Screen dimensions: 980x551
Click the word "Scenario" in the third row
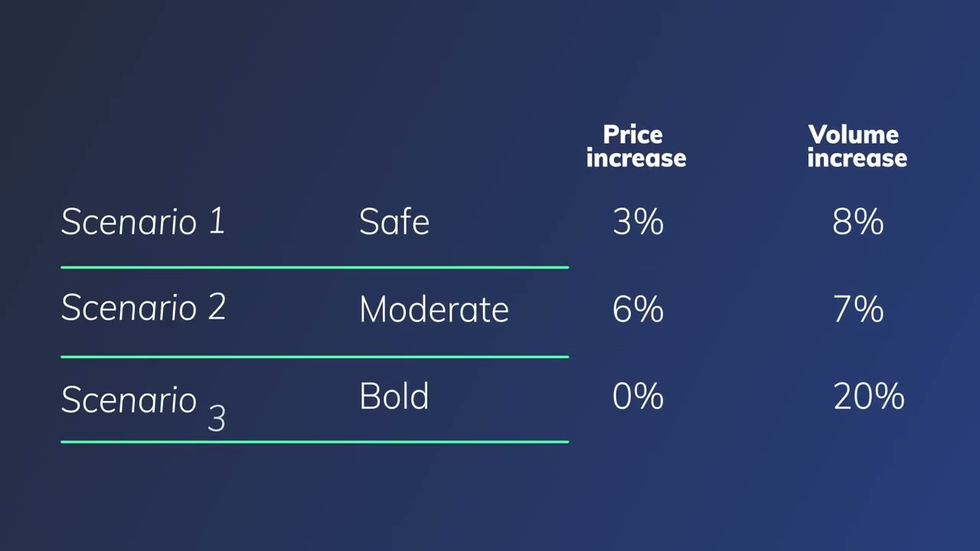click(129, 399)
